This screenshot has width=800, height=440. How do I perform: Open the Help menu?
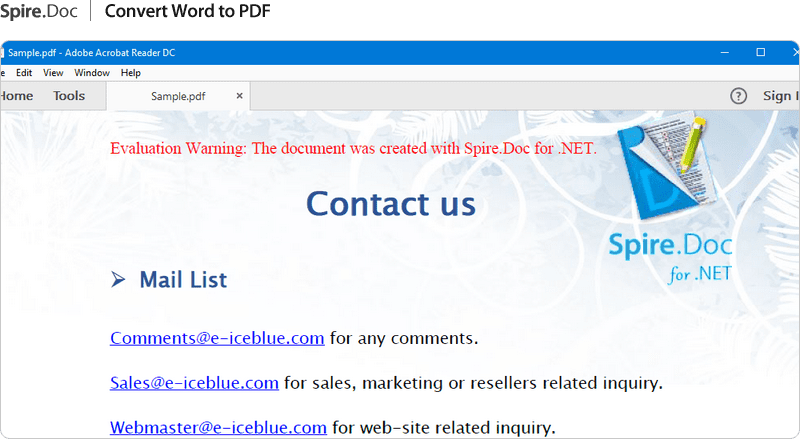131,73
